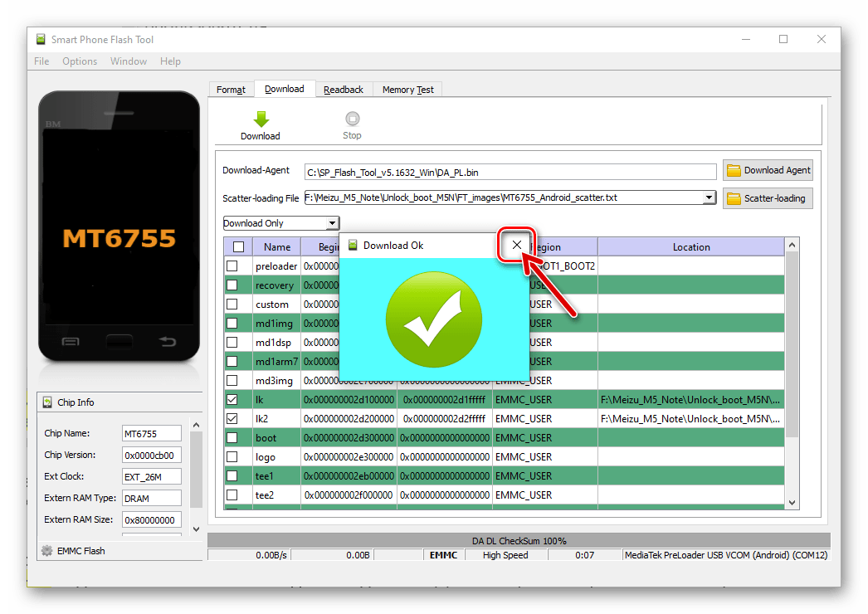
Task: Open the Scatter-loading file browser button
Action: [x=768, y=198]
